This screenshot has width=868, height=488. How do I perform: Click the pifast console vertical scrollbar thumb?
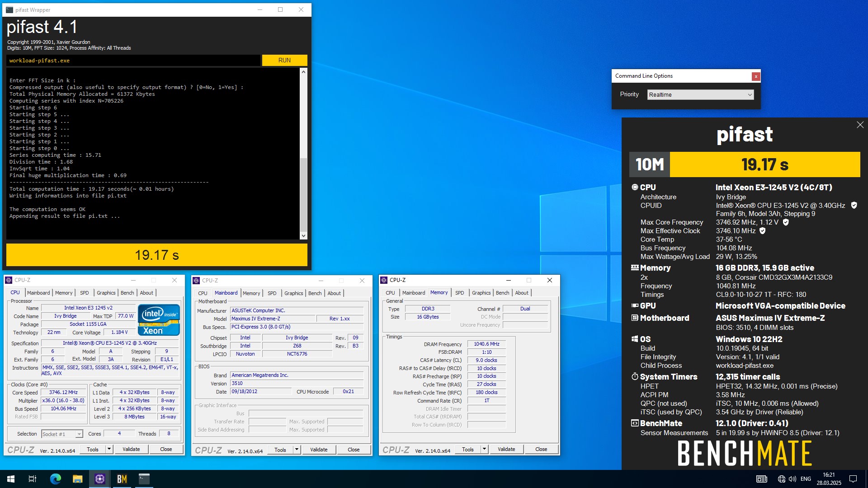coord(303,195)
